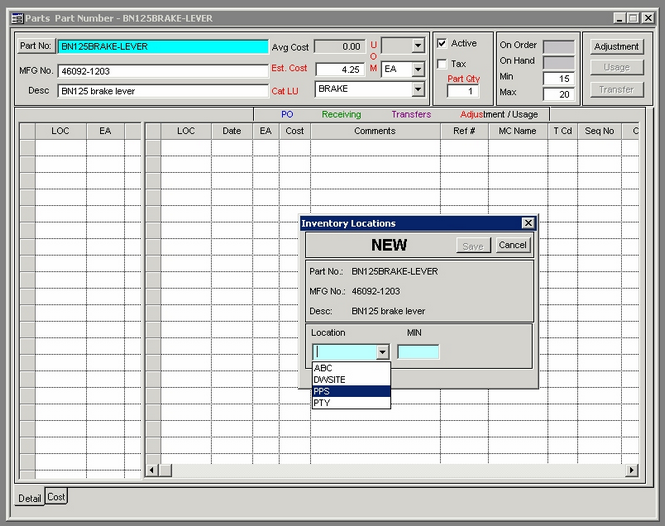Click the Receiving section label
The width and height of the screenshot is (665, 526).
341,115
